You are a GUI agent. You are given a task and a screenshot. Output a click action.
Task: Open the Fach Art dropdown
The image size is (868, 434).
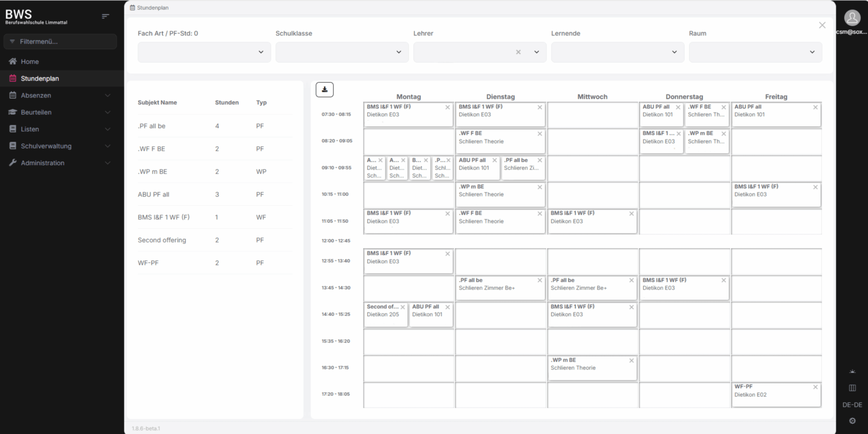(204, 52)
